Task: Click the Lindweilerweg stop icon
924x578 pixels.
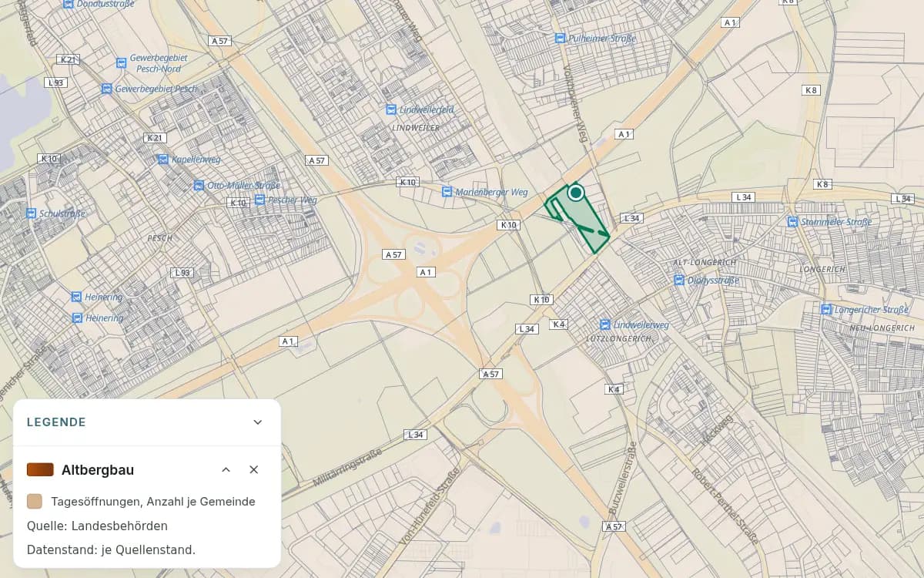Action: point(605,325)
